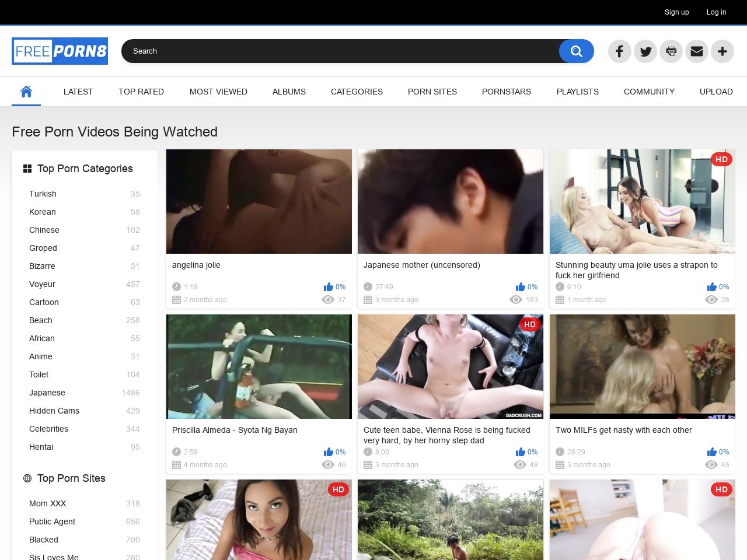Click the Log in link
The image size is (747, 560).
click(x=716, y=12)
